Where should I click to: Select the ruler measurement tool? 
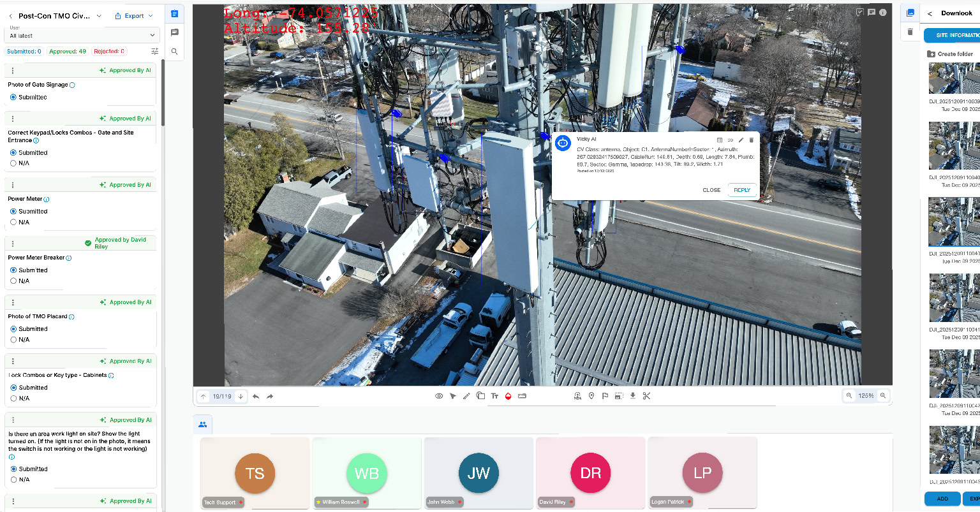click(x=522, y=396)
